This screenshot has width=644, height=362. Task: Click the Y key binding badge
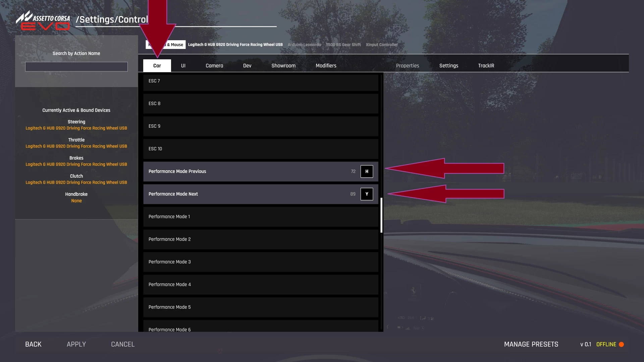[367, 194]
